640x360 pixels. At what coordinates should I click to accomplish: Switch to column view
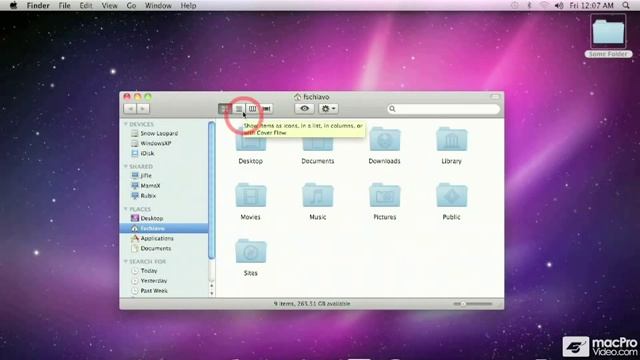[252, 109]
